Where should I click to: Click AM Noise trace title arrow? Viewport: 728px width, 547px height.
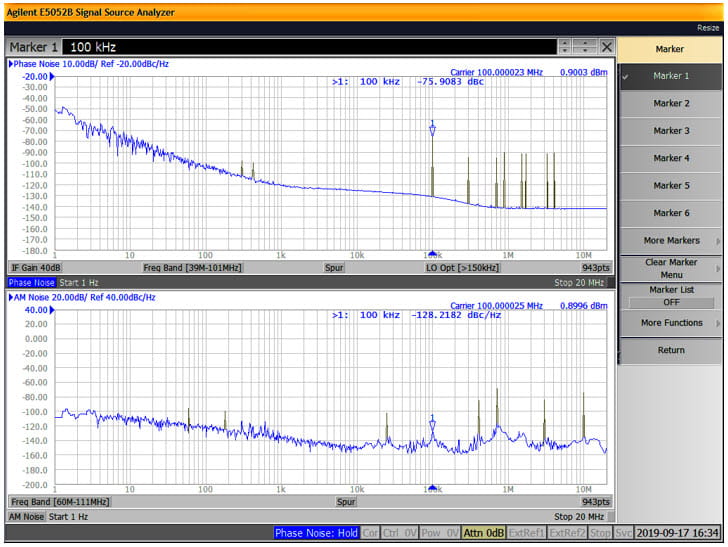[11, 298]
